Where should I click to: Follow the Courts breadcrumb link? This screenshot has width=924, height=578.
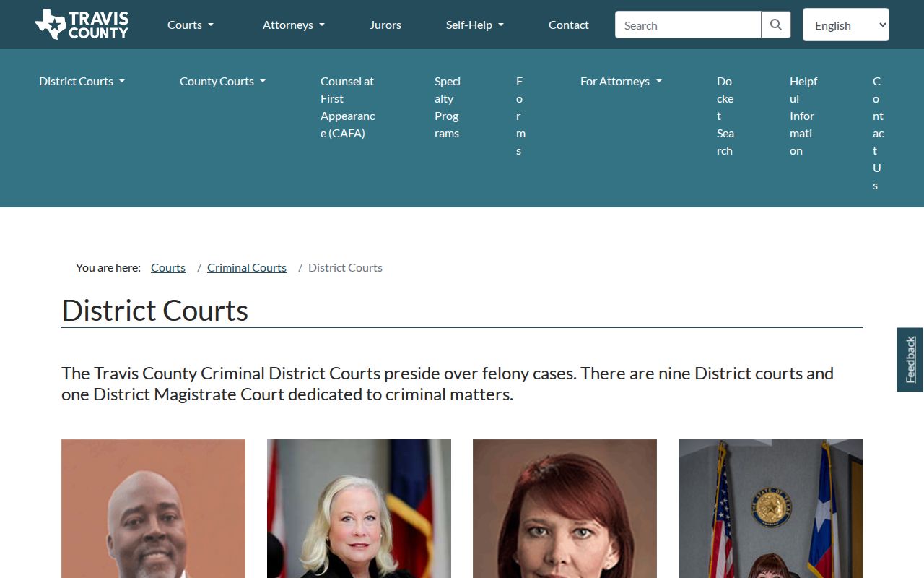pos(168,267)
